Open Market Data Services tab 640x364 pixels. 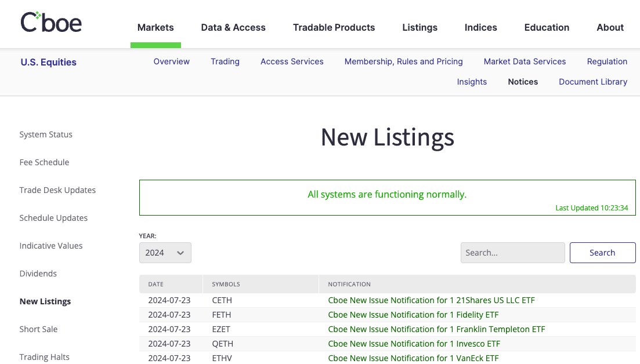[525, 61]
